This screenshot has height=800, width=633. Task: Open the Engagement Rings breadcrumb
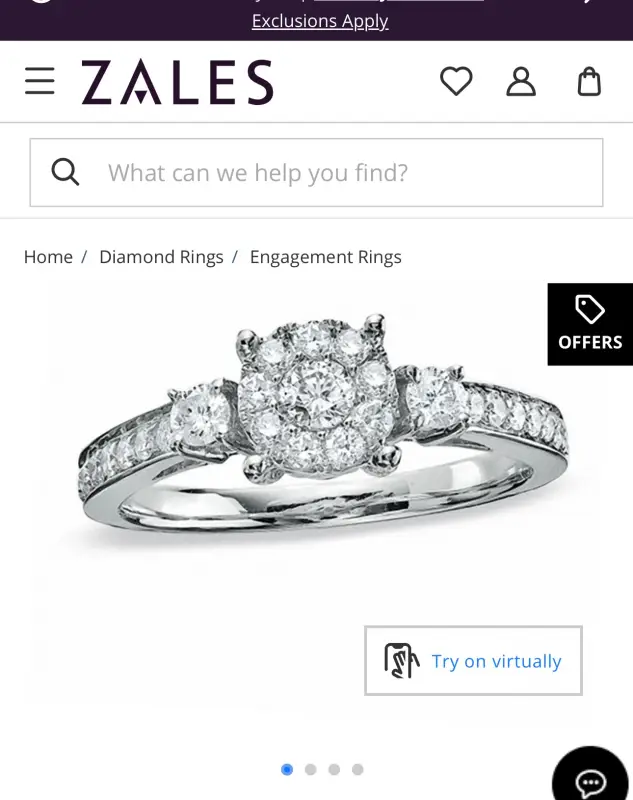pyautogui.click(x=325, y=257)
